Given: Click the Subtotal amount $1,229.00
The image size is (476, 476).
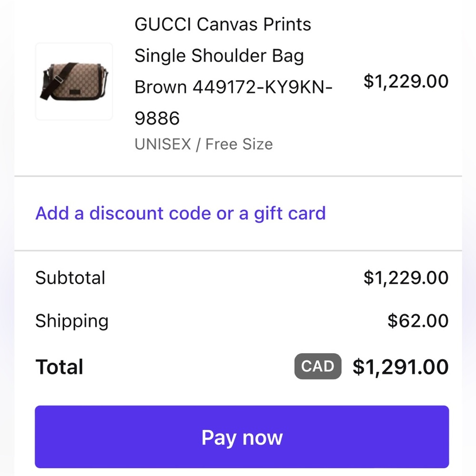Looking at the screenshot, I should 406,278.
